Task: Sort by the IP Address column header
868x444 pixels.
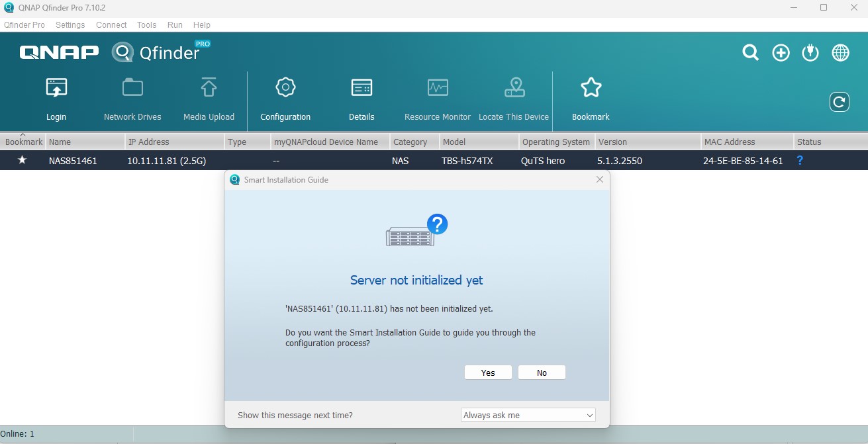Action: pyautogui.click(x=175, y=142)
